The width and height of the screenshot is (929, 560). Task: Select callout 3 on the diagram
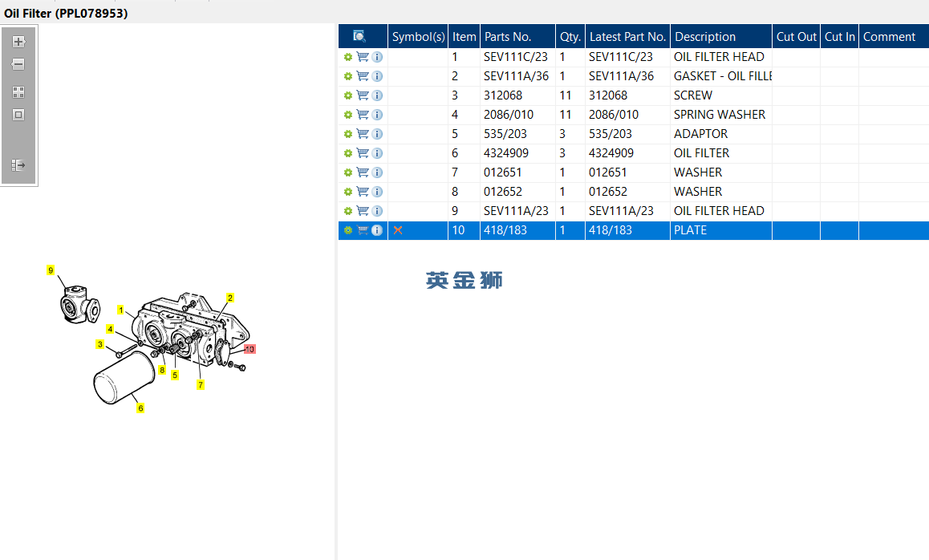click(x=100, y=344)
